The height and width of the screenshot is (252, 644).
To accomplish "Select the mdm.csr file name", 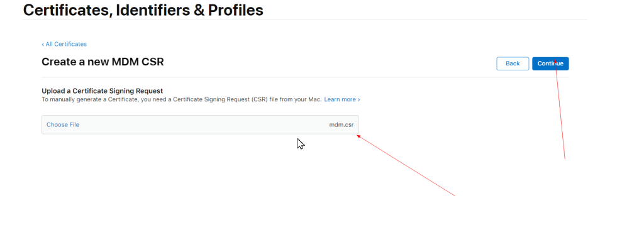I will (x=341, y=124).
